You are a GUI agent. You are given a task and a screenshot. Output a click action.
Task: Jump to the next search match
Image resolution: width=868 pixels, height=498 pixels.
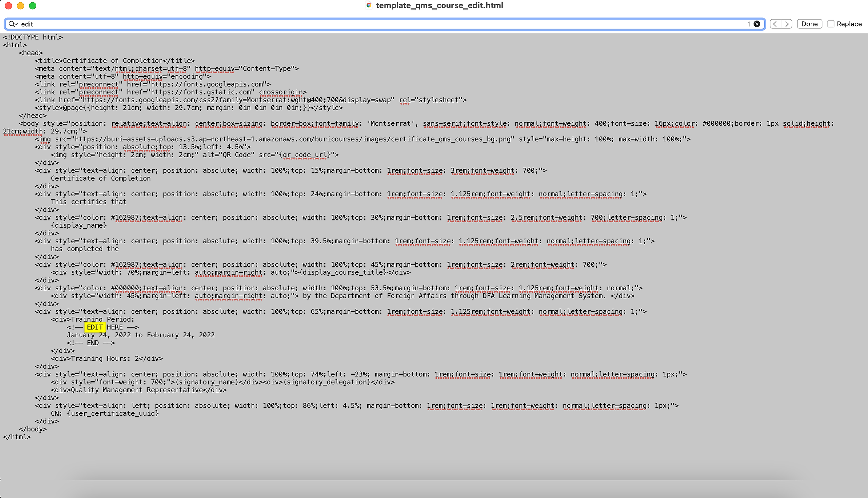tap(787, 24)
